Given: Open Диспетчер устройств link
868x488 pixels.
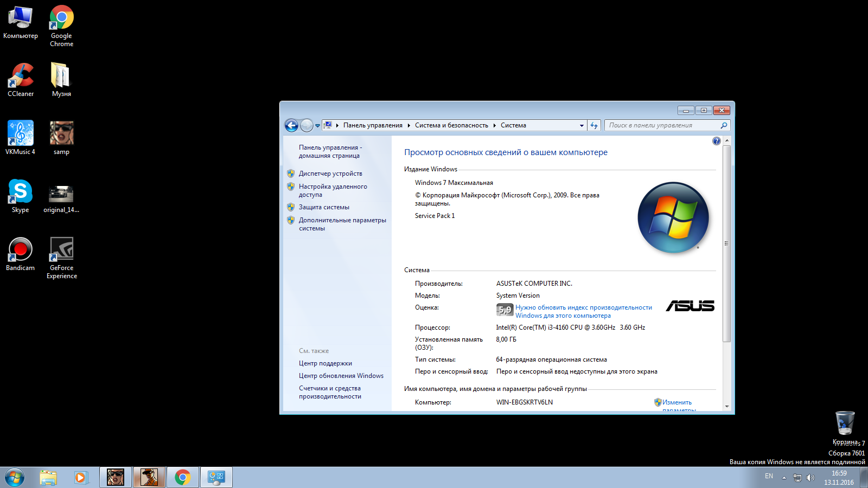Looking at the screenshot, I should click(330, 174).
